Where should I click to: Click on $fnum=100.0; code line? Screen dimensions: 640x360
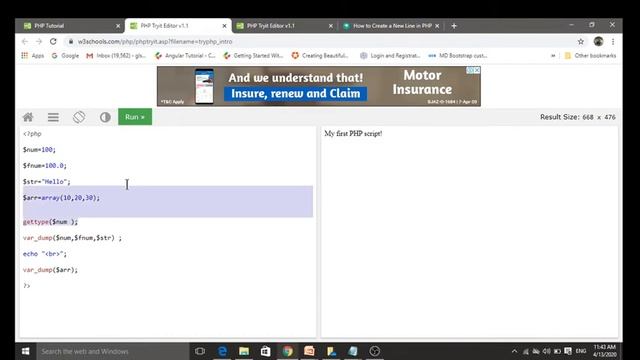click(x=44, y=166)
